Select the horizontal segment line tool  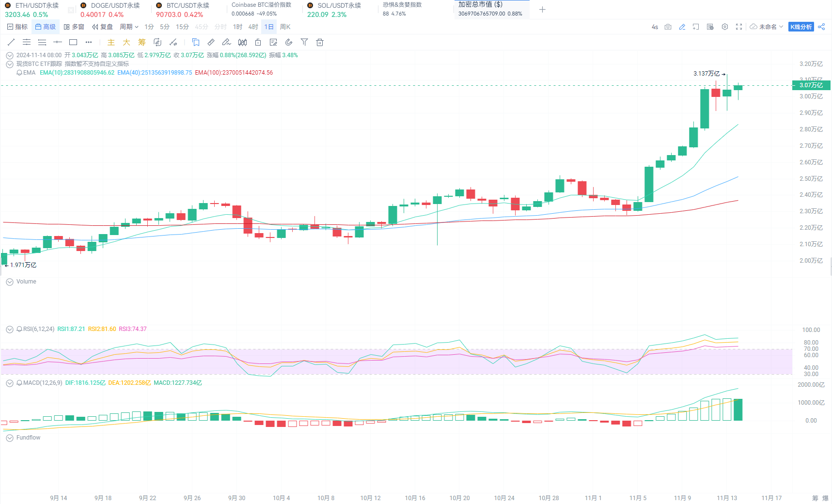58,42
